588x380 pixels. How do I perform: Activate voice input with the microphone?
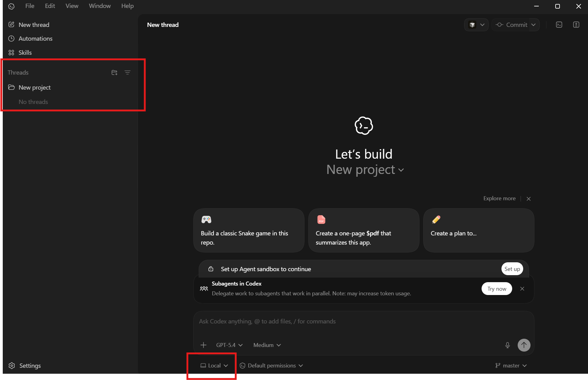(507, 345)
